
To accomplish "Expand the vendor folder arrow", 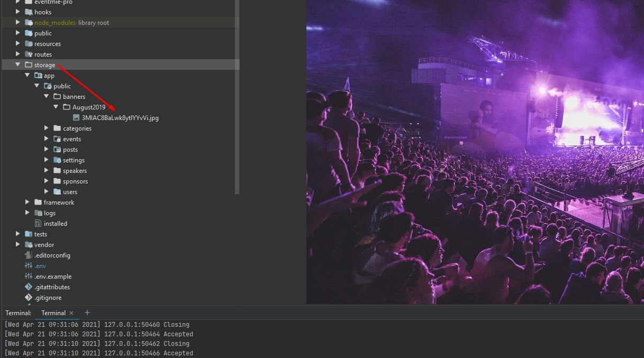I will [18, 245].
